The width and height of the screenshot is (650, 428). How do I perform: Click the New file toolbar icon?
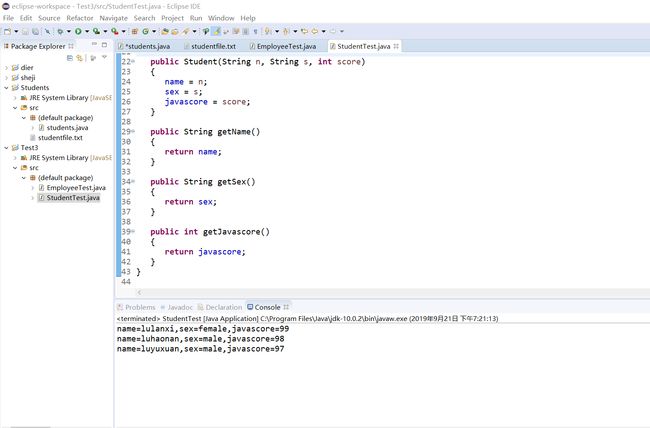click(7, 32)
